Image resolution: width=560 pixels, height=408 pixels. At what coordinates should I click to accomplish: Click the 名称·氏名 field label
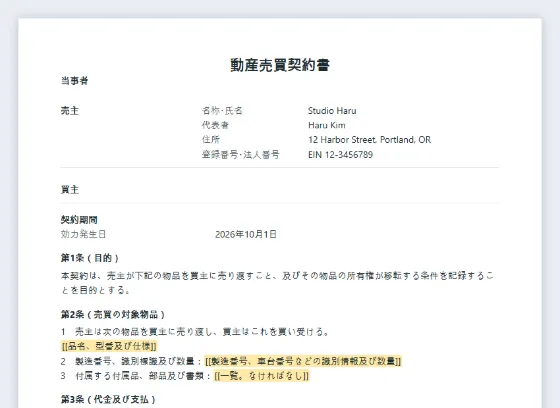pos(222,111)
